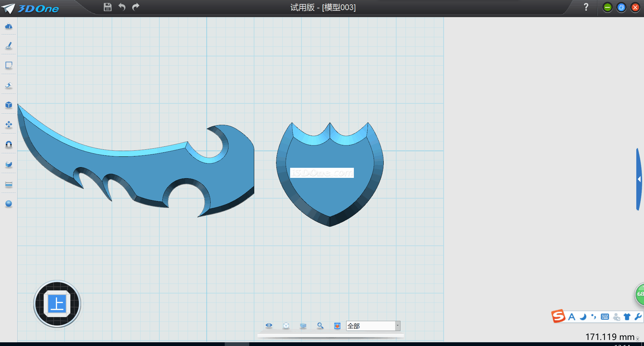Toggle the eye show/hide visibility icon
644x346 pixels.
(x=269, y=325)
